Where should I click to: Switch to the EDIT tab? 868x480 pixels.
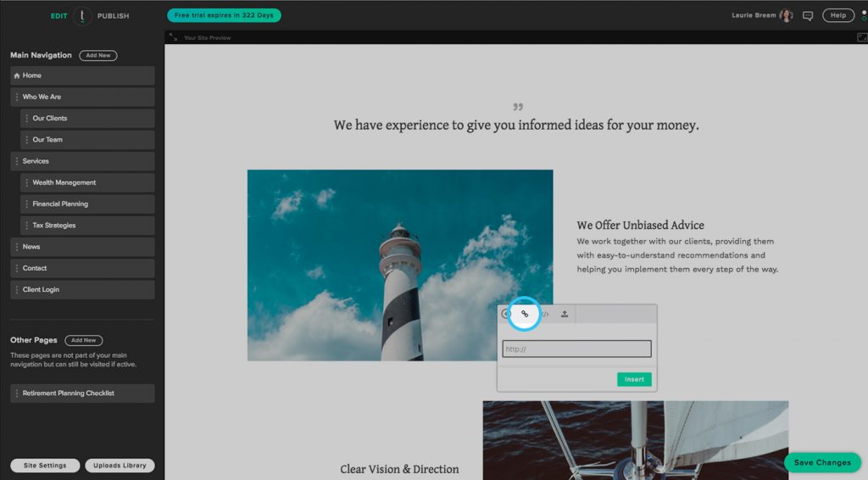coord(58,16)
